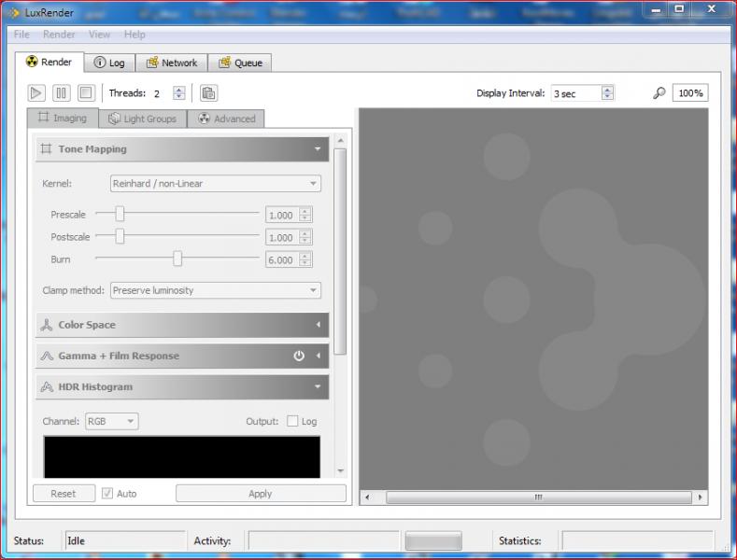737x560 pixels.
Task: Click imaging panel scroll-down arrow
Action: tap(340, 470)
